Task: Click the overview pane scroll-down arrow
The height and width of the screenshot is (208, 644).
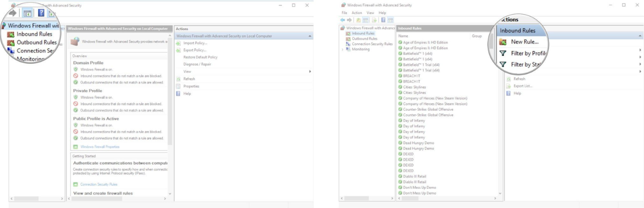Action: (170, 194)
